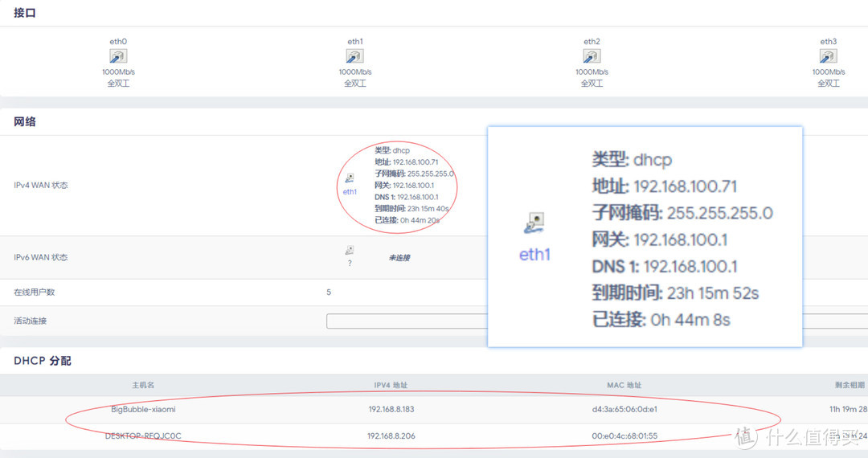
Task: Open the large eth1 link in popup
Action: 534,255
